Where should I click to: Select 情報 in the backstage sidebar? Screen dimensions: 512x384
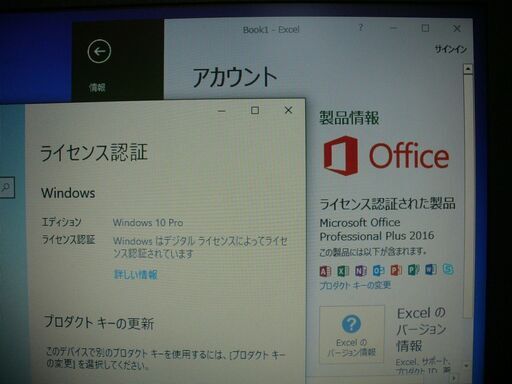coord(97,87)
